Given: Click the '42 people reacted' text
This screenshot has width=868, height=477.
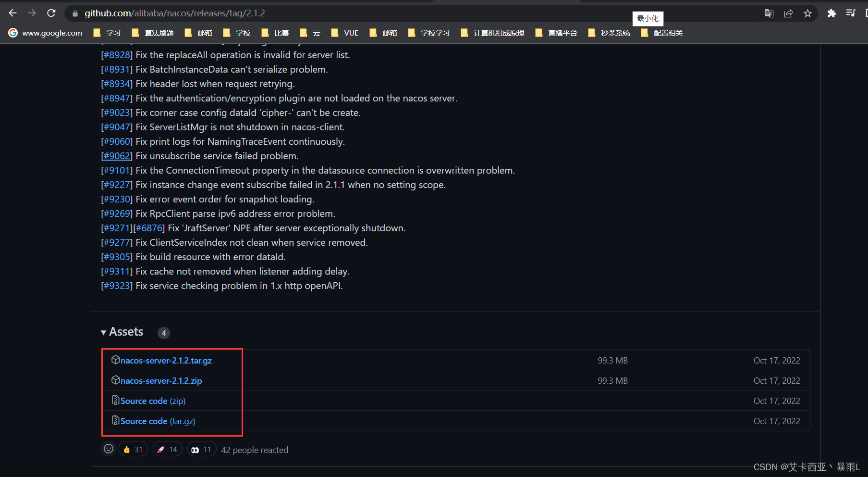Looking at the screenshot, I should (255, 450).
